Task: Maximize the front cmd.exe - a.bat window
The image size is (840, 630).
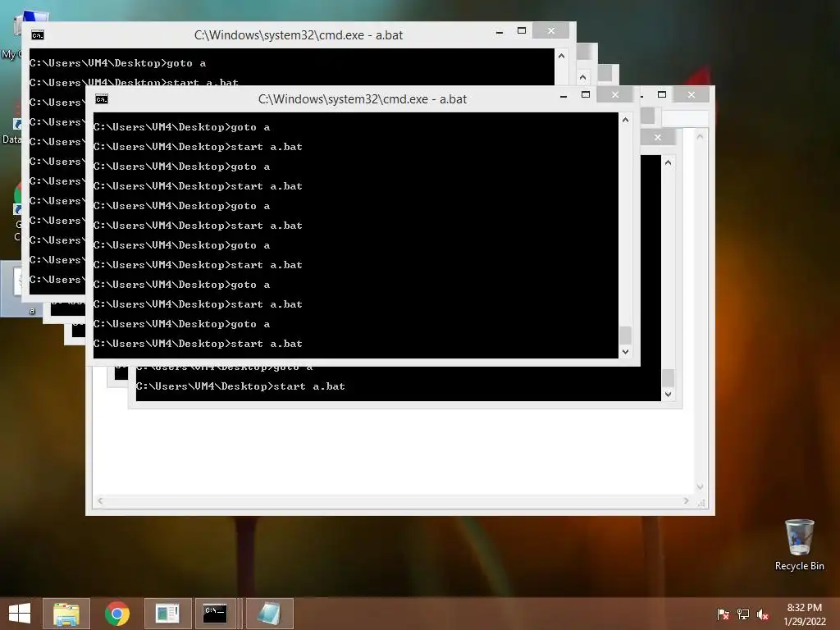Action: point(586,95)
